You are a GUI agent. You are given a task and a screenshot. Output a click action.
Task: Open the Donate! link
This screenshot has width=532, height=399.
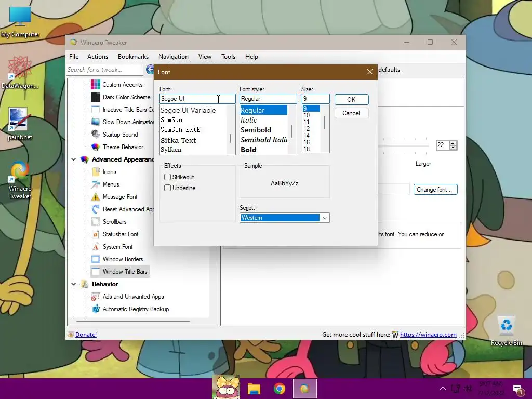[86, 335]
